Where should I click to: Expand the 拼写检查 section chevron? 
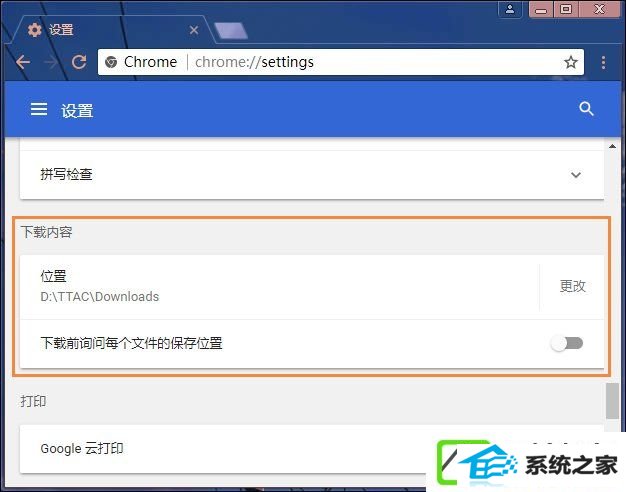[575, 175]
